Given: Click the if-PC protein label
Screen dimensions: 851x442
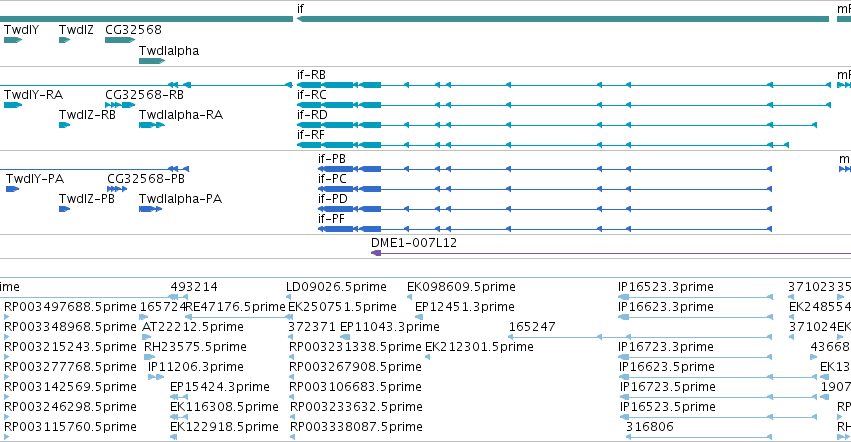Looking at the screenshot, I should click(332, 179).
